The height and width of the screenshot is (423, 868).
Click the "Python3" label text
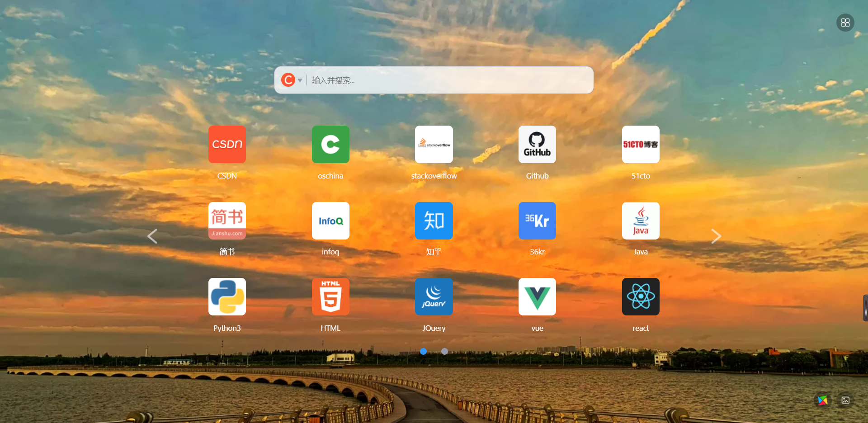227,328
